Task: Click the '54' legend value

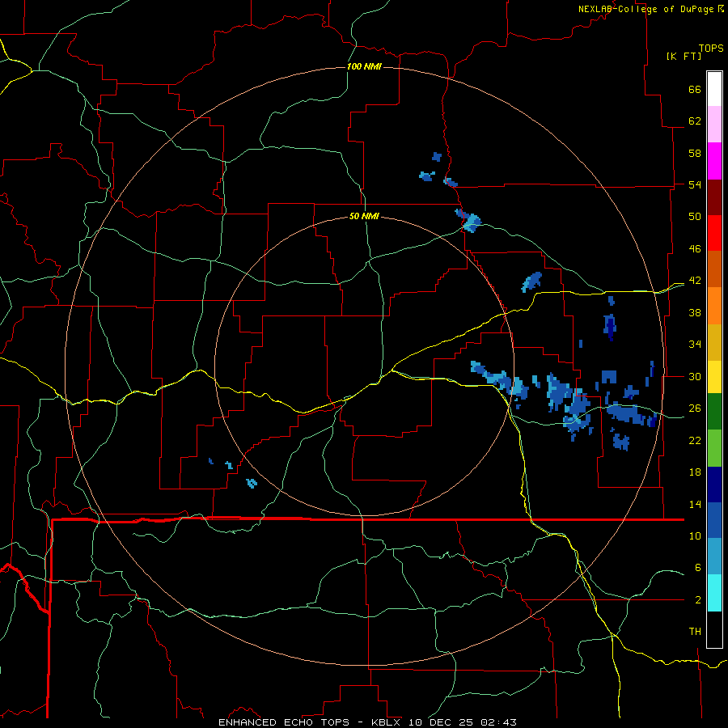Action: [x=695, y=184]
